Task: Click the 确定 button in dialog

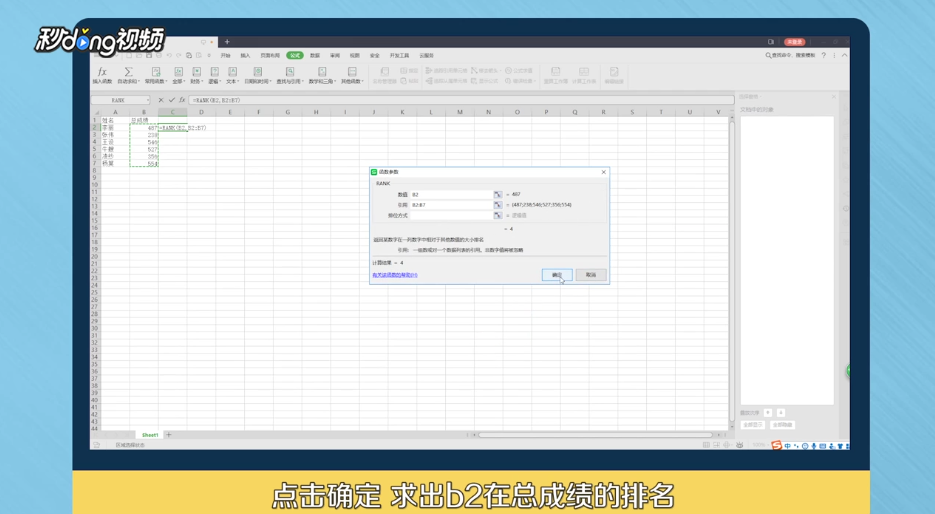Action: point(557,275)
